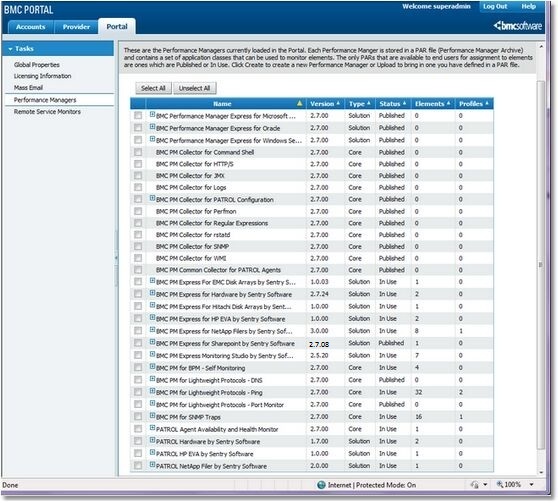Sort by Profiles column
The height and width of the screenshot is (503, 558).
pyautogui.click(x=474, y=104)
